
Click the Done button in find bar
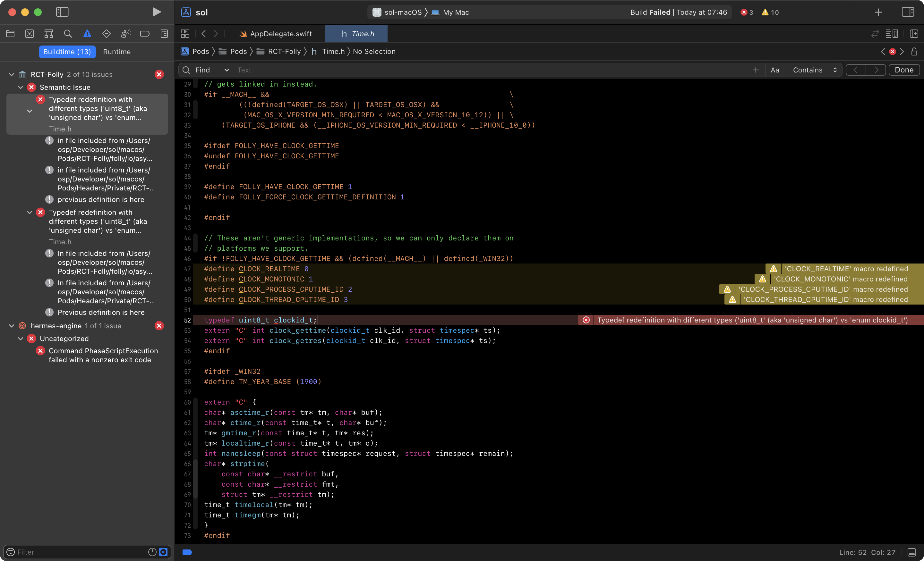click(904, 70)
